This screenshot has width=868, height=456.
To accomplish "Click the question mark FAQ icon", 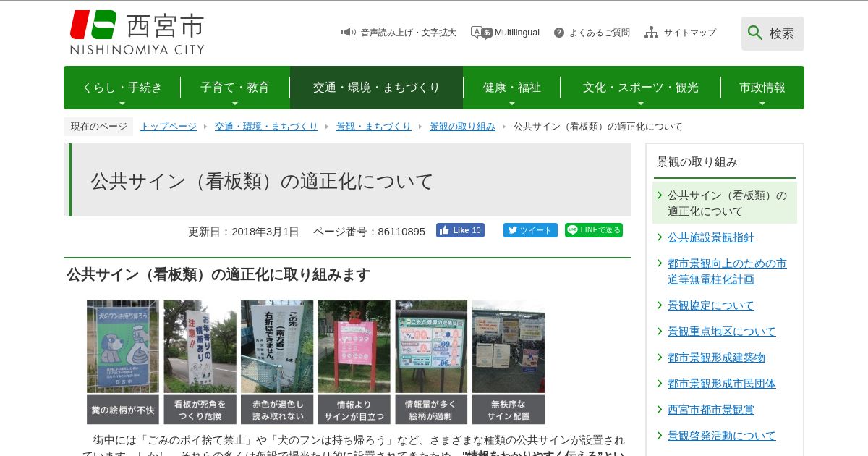I will tap(559, 33).
